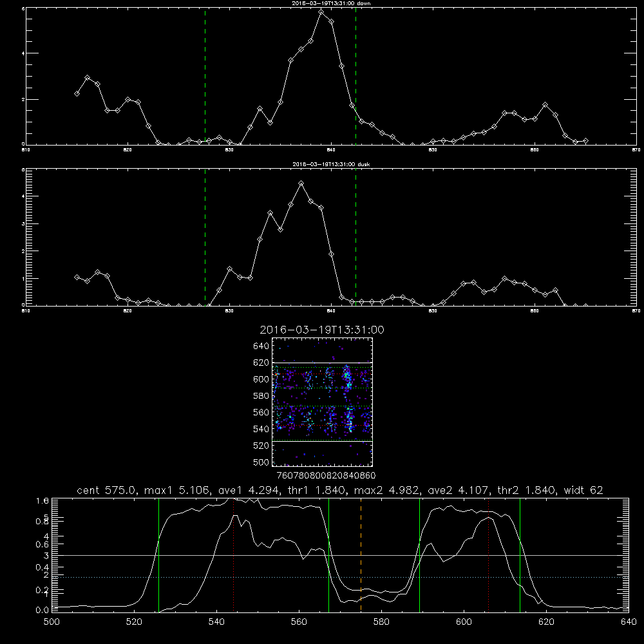Click the left green dashed line in dusk plot
Viewport: 644px width, 644px height.
[205, 237]
